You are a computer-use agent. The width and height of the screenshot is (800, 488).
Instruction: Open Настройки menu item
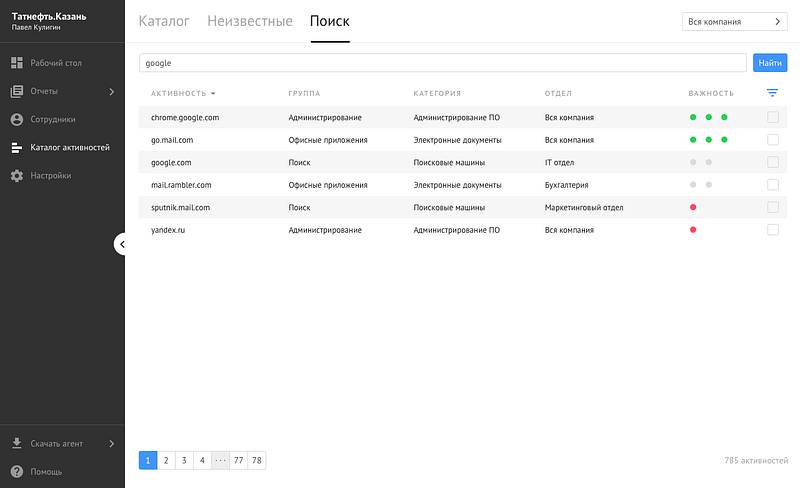(x=51, y=176)
